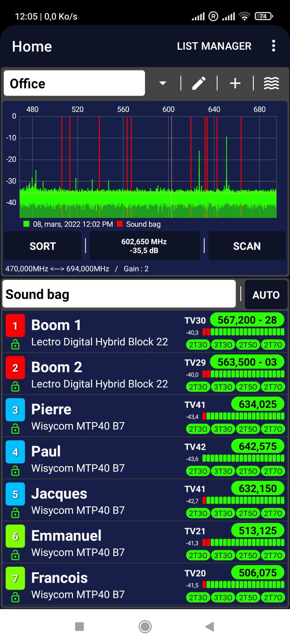
Task: Tap the waves spectrum icon
Action: 271,83
